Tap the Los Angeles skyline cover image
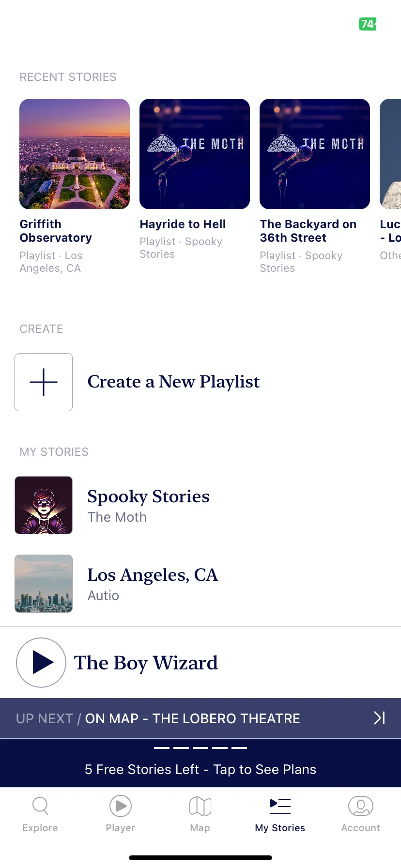Image resolution: width=401 pixels, height=868 pixels. [44, 584]
